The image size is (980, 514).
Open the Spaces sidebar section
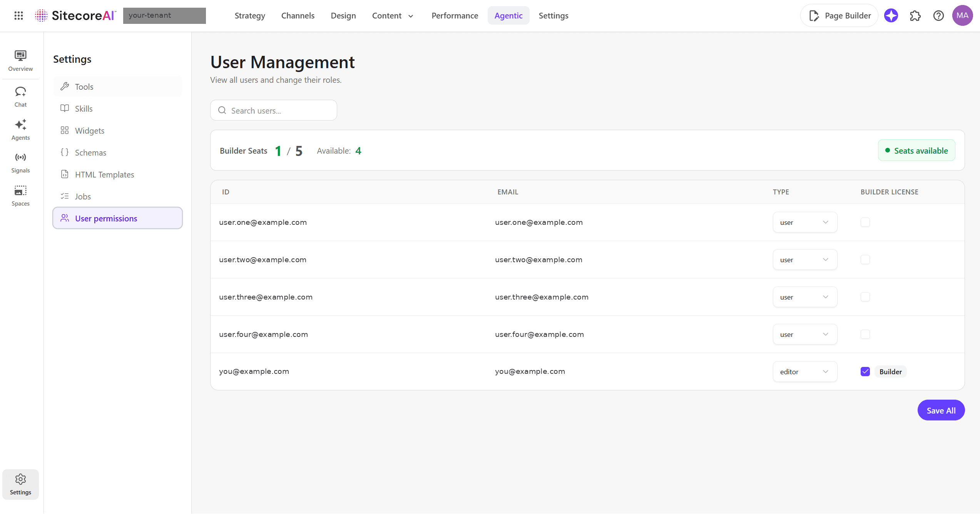click(x=20, y=196)
